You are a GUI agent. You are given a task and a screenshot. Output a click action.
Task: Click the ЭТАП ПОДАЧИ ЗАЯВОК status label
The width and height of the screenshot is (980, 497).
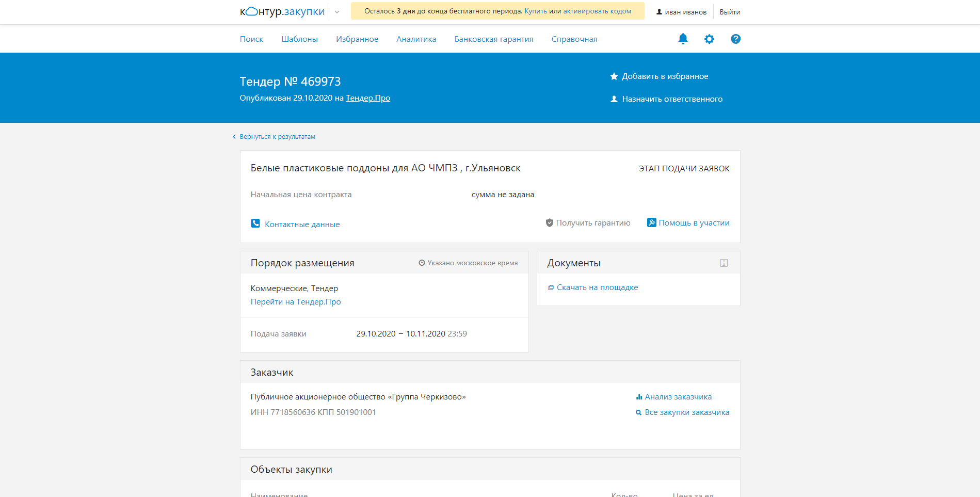click(684, 169)
